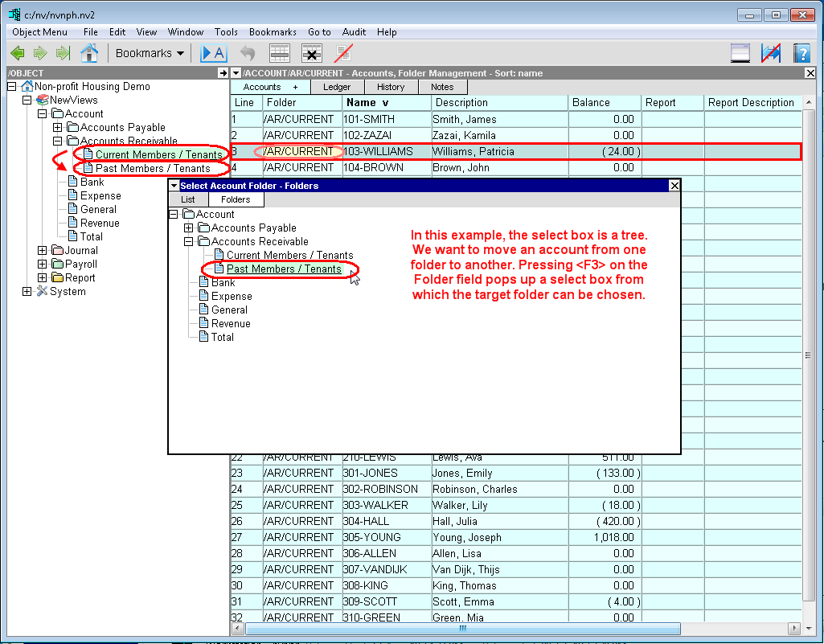
Task: Expand the Payroll folder in object tree
Action: pyautogui.click(x=43, y=265)
